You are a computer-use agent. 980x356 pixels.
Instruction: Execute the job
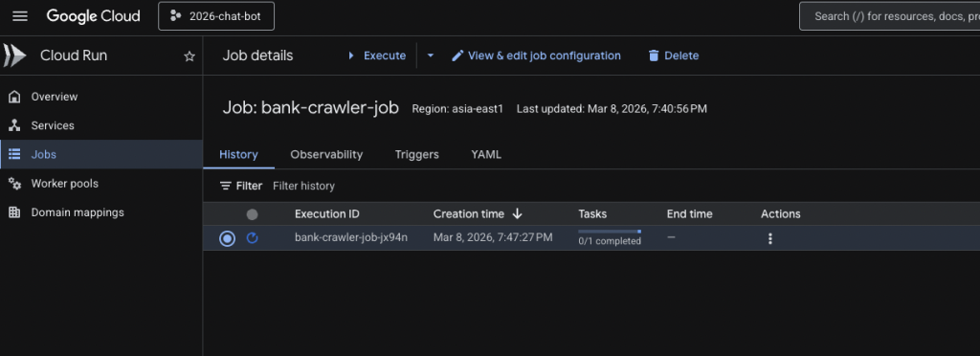[x=377, y=56]
